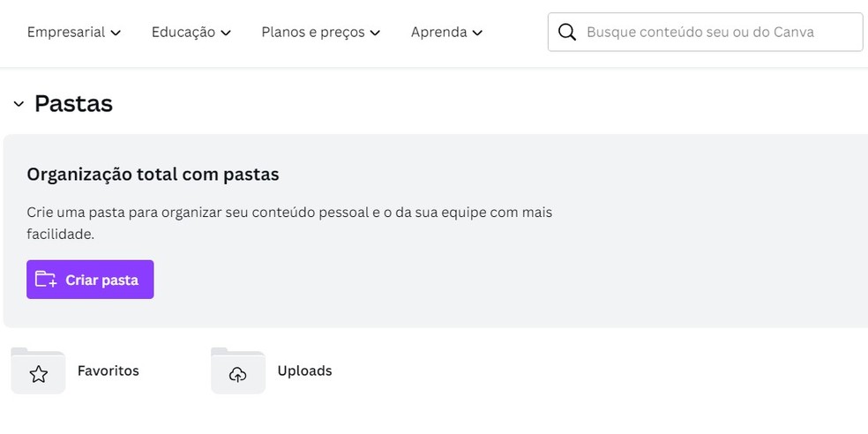
Task: Open the Uploads folder label
Action: pyautogui.click(x=304, y=370)
